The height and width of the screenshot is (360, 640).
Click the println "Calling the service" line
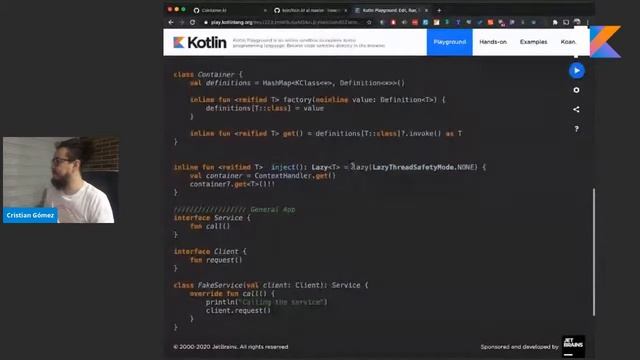coord(267,302)
